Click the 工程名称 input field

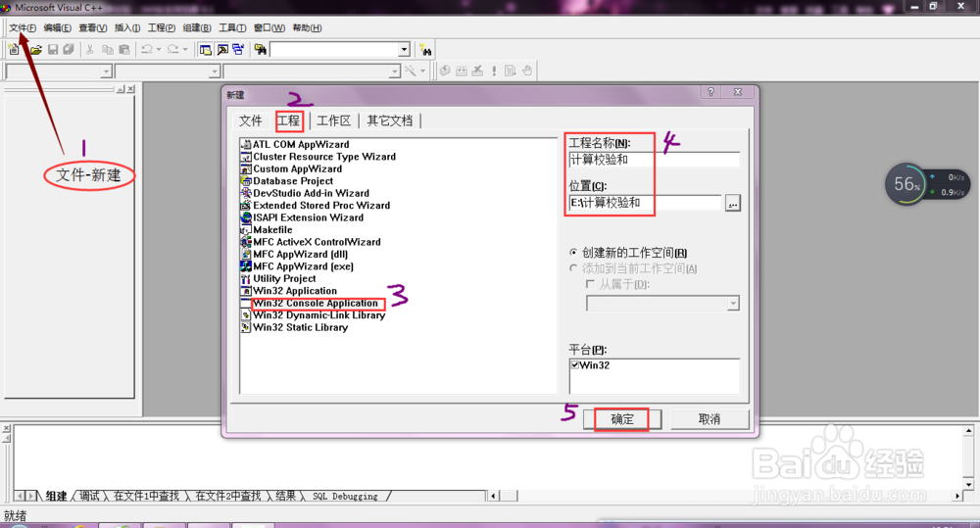(x=654, y=160)
